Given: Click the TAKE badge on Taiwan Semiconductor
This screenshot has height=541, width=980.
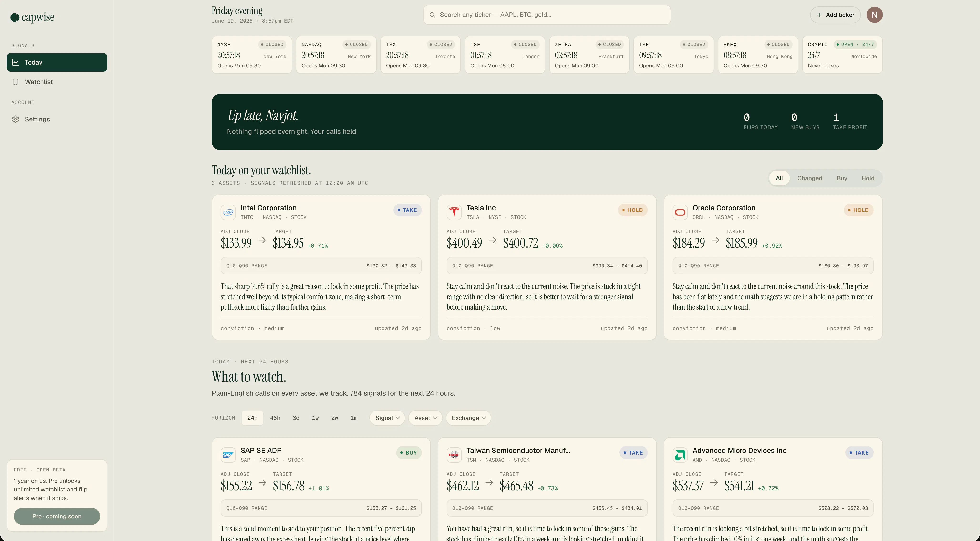Looking at the screenshot, I should pos(633,453).
